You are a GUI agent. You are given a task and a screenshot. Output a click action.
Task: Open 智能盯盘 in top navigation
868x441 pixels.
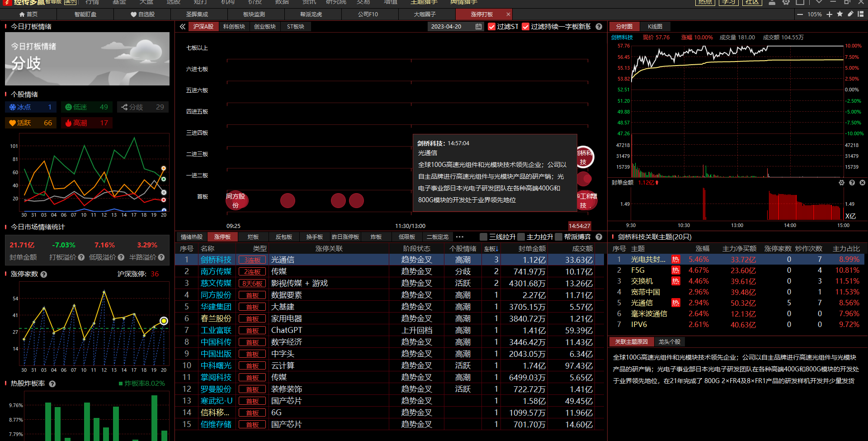[85, 14]
